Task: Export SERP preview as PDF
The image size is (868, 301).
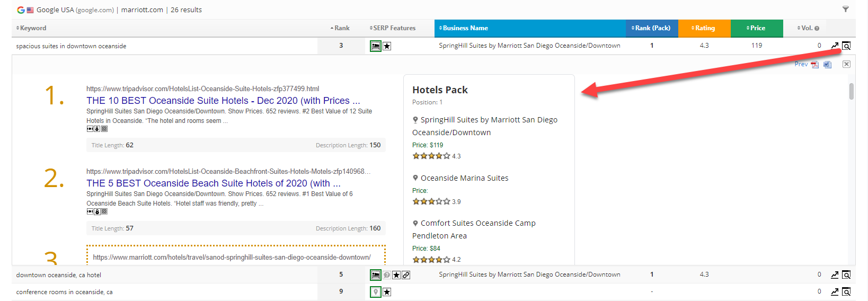Action: coord(814,65)
